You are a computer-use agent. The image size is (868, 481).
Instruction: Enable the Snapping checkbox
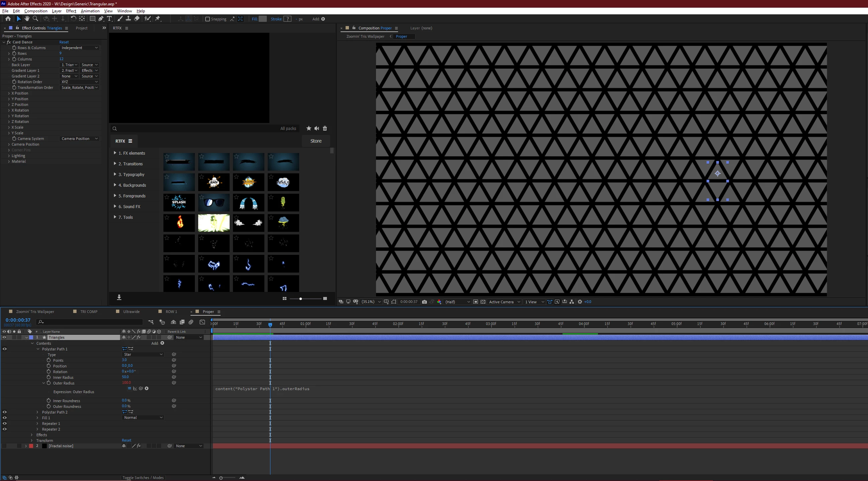[x=208, y=19]
